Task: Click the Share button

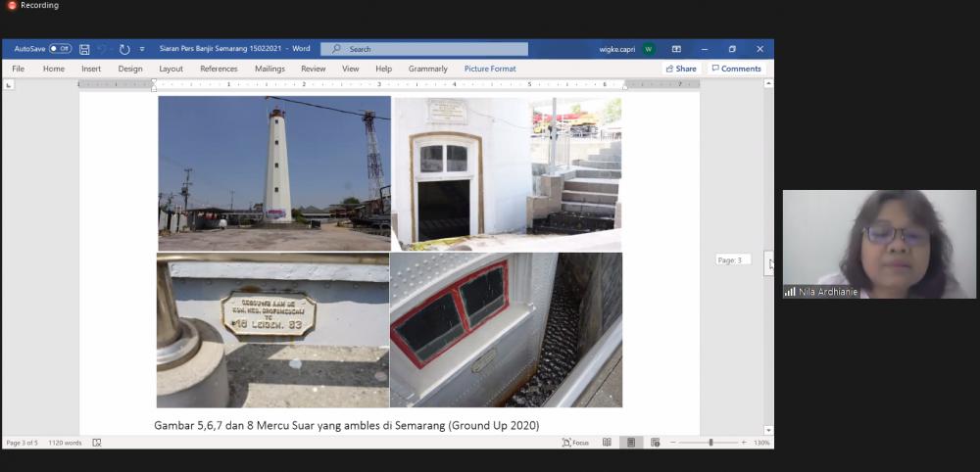Action: click(681, 69)
